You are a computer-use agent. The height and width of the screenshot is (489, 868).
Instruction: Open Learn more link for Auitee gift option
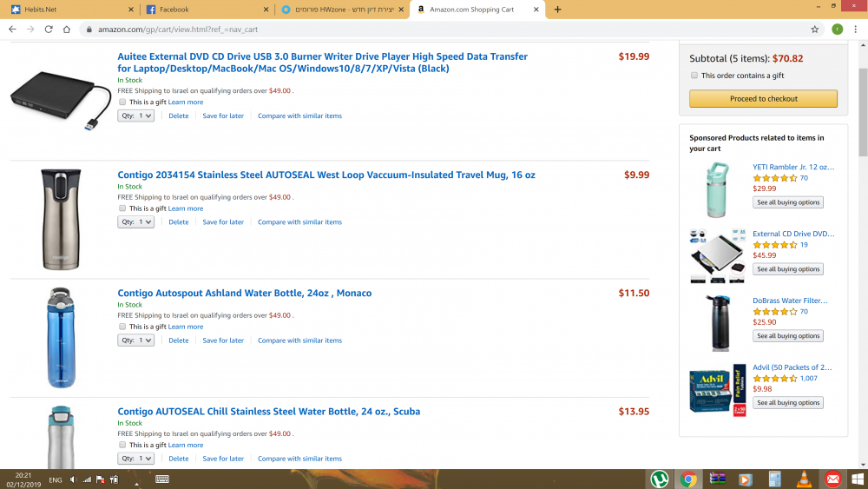pyautogui.click(x=186, y=102)
